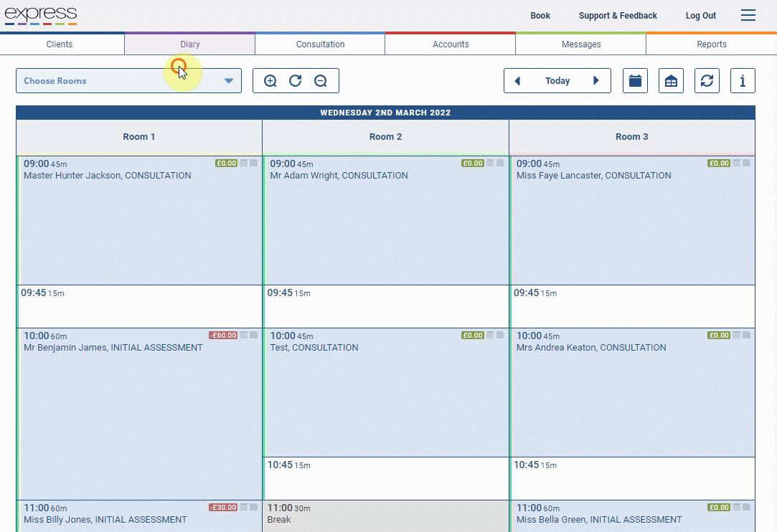The image size is (777, 532).
Task: Open the diary information icon
Action: [x=743, y=81]
